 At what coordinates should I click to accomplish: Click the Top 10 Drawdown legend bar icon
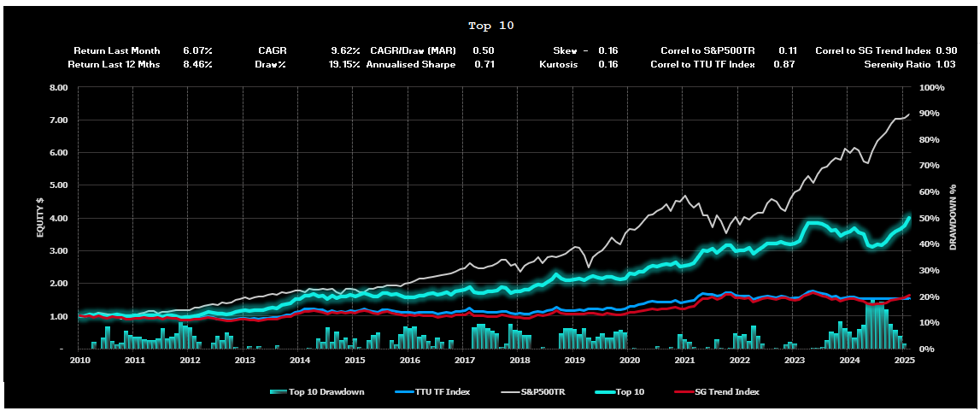(x=280, y=392)
